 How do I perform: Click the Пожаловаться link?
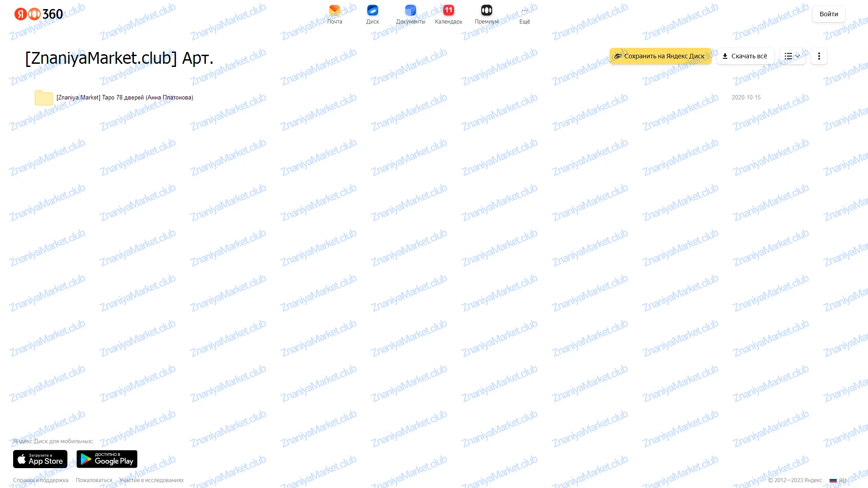94,480
